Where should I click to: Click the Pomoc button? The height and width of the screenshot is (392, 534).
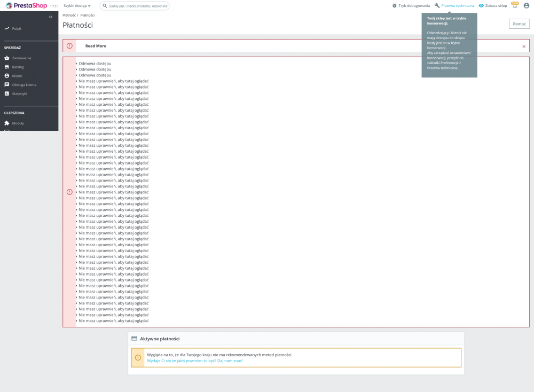pos(518,24)
